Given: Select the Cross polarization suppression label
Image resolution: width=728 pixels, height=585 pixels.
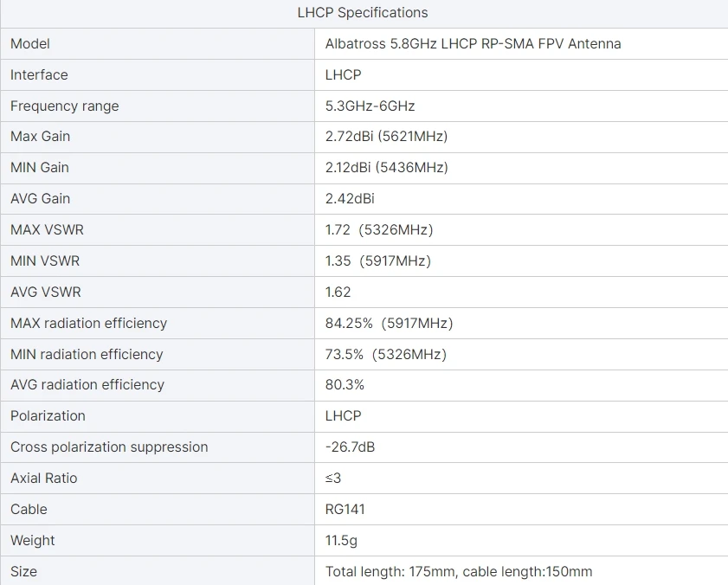Looking at the screenshot, I should click(109, 447).
